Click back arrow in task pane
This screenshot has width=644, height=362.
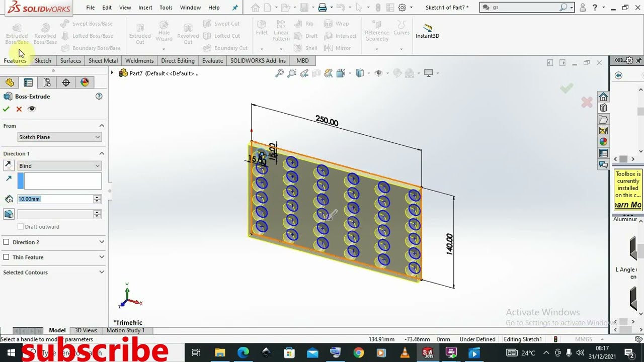pyautogui.click(x=619, y=75)
